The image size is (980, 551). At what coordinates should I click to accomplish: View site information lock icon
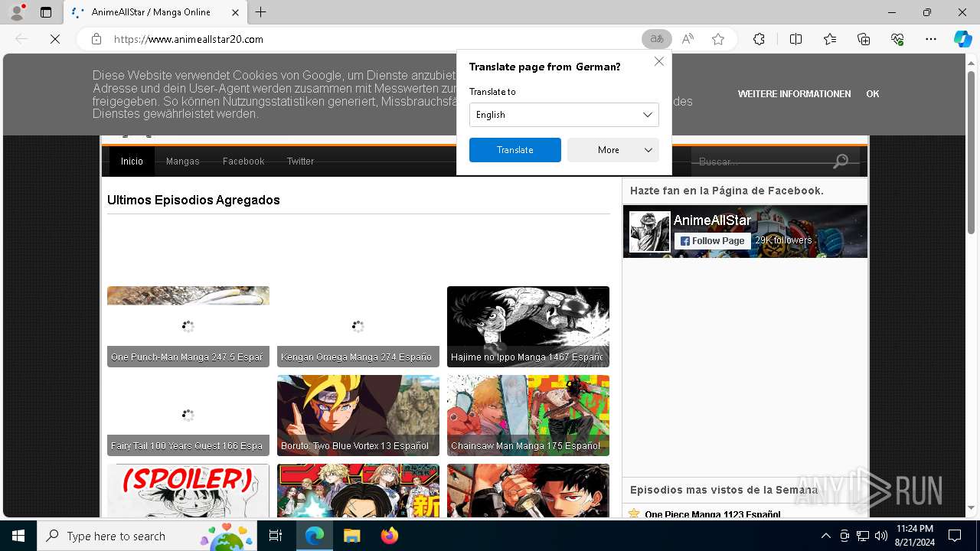coord(96,39)
